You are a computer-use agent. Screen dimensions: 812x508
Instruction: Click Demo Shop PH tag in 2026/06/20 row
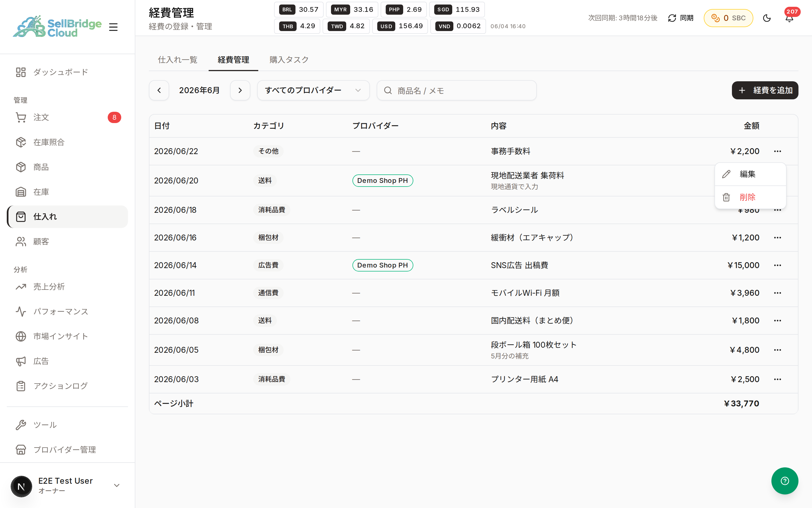tap(383, 180)
